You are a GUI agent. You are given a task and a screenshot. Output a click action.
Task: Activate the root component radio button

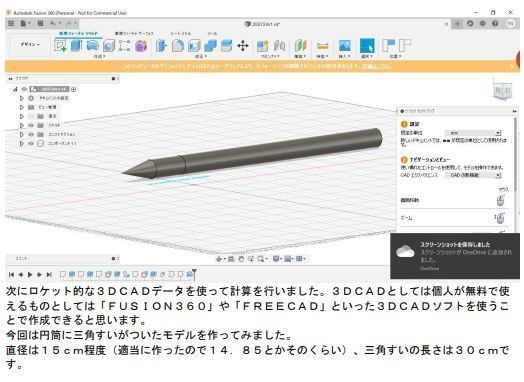pos(74,89)
